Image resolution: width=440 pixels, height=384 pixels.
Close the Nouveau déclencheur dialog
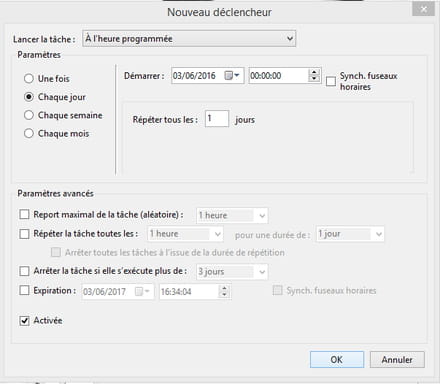[x=423, y=9]
